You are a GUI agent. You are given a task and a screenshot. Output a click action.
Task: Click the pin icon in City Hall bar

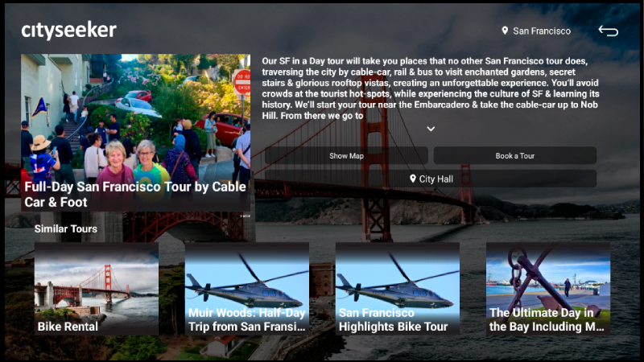(x=413, y=179)
